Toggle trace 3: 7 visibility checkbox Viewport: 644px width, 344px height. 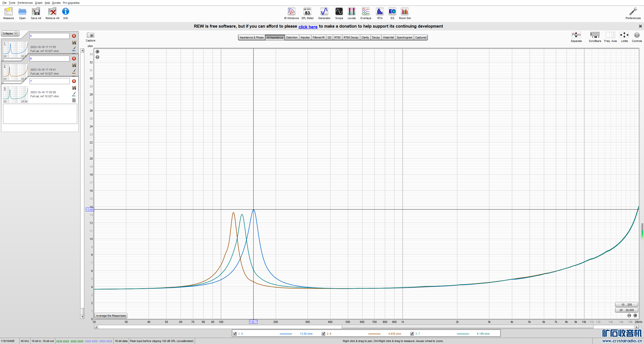[412, 334]
